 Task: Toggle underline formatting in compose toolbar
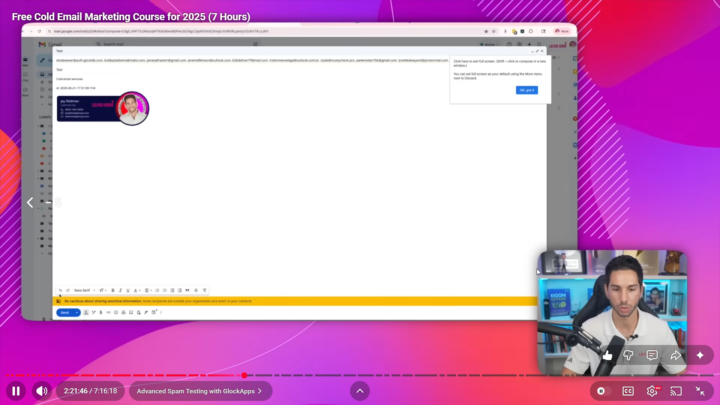tap(128, 290)
